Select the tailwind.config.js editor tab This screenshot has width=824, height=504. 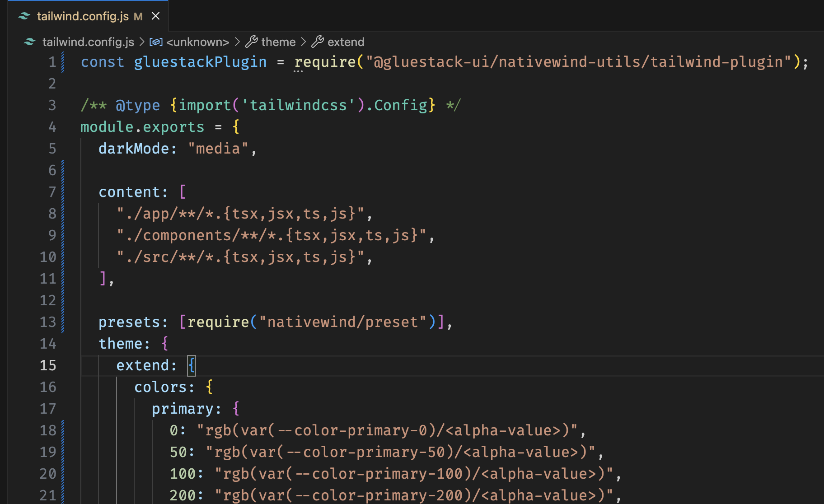[x=83, y=16]
